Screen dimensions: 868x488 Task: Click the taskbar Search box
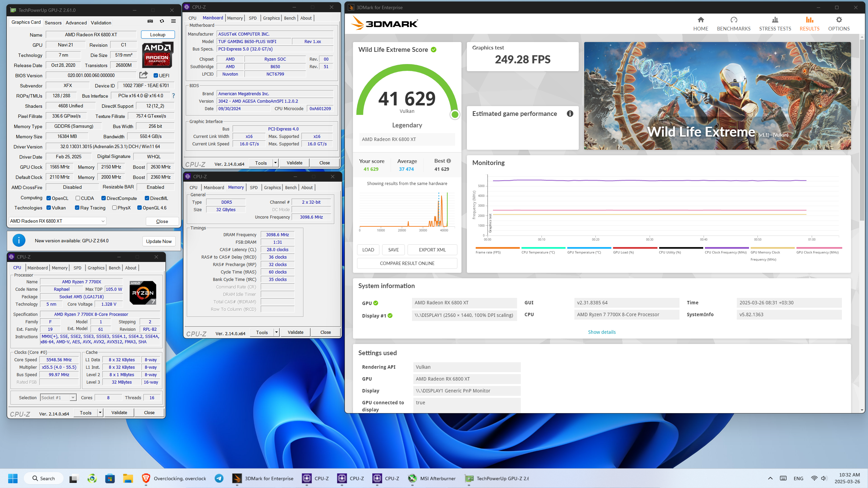(44, 479)
